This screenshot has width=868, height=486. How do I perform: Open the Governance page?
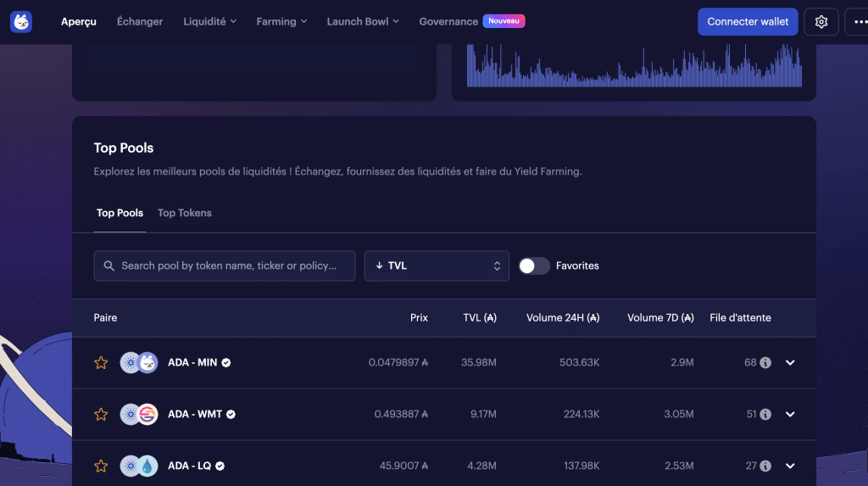[x=448, y=21]
